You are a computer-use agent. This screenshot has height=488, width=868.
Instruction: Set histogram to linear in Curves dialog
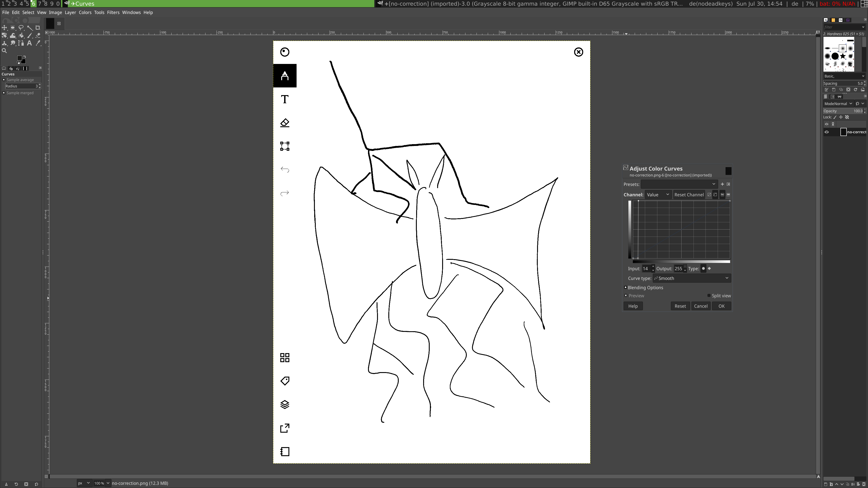722,195
